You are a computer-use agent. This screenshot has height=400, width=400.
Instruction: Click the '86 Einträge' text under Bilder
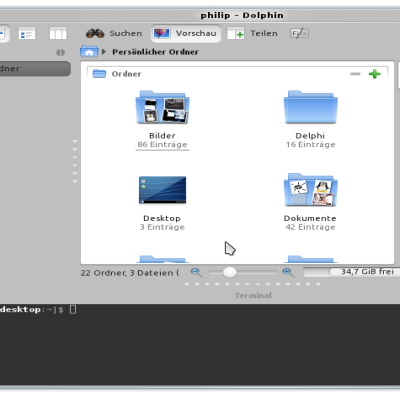(162, 145)
